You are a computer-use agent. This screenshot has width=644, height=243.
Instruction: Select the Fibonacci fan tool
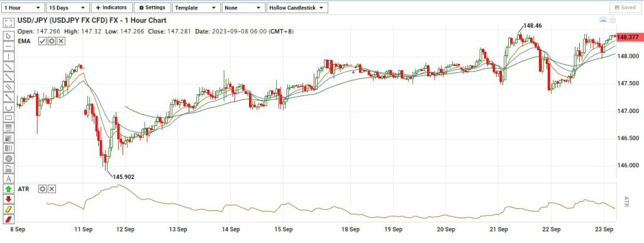point(9,138)
